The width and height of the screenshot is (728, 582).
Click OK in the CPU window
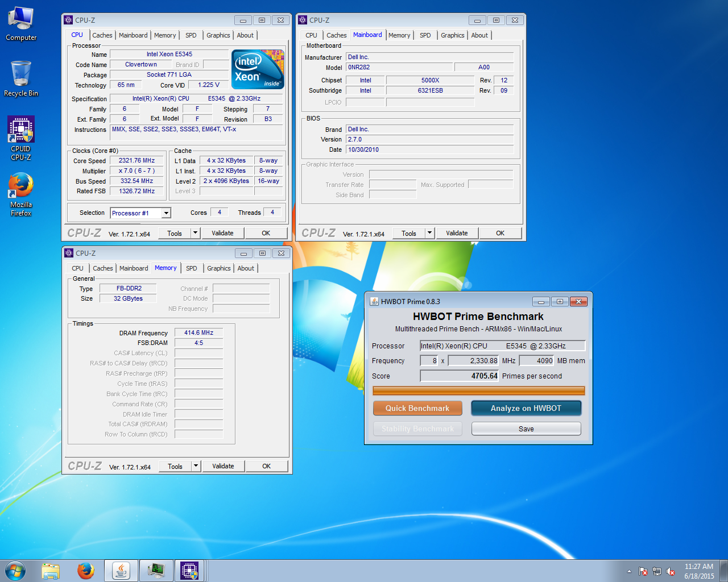coord(266,233)
